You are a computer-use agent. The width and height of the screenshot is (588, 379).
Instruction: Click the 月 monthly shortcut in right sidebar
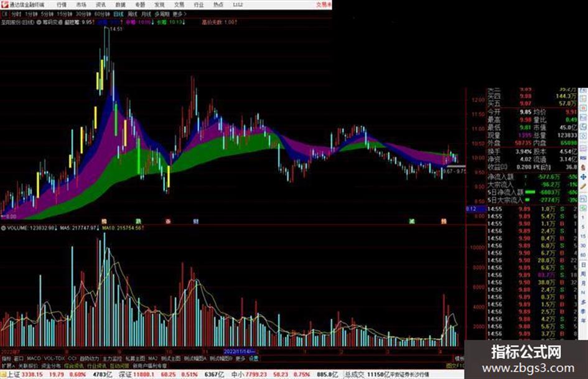[583, 283]
